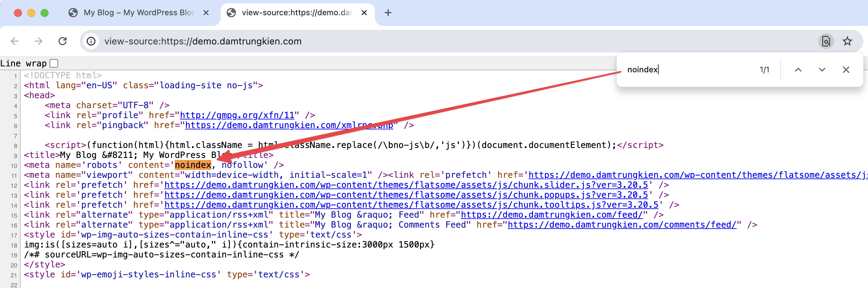Viewport: 868px width, 288px height.
Task: Switch to the My Blog tab
Action: [138, 13]
